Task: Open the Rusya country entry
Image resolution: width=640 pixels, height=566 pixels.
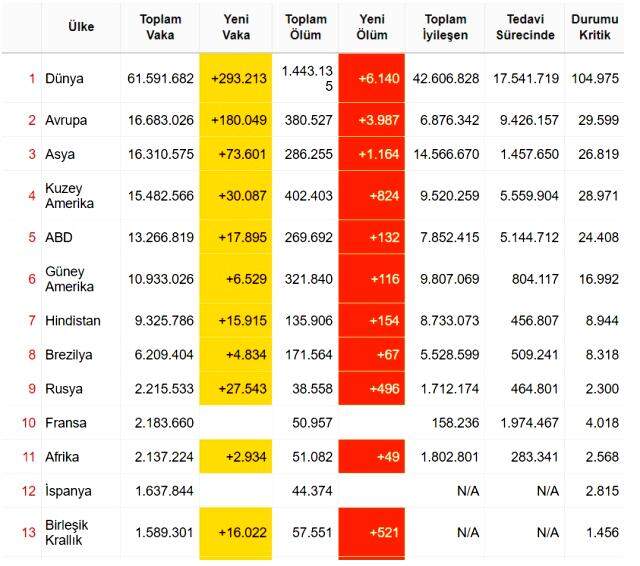Action: (x=64, y=388)
